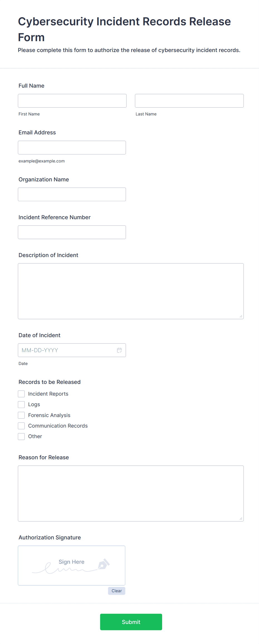259x644 pixels.
Task: Tick the Logs checkbox
Action: pyautogui.click(x=21, y=404)
